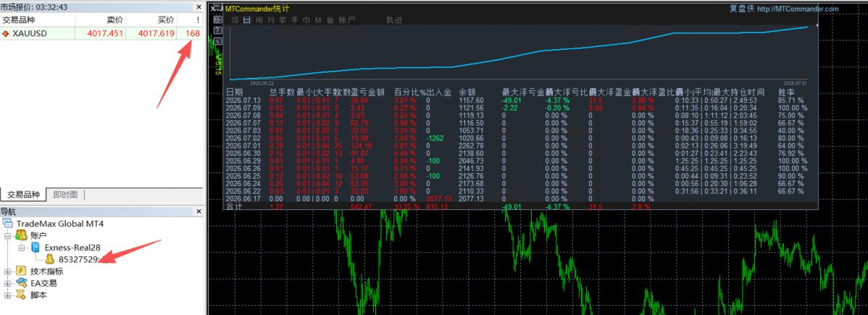Viewport: 868px width, 315px height.
Task: Click the win rate 85.71 %
Action: click(x=790, y=100)
